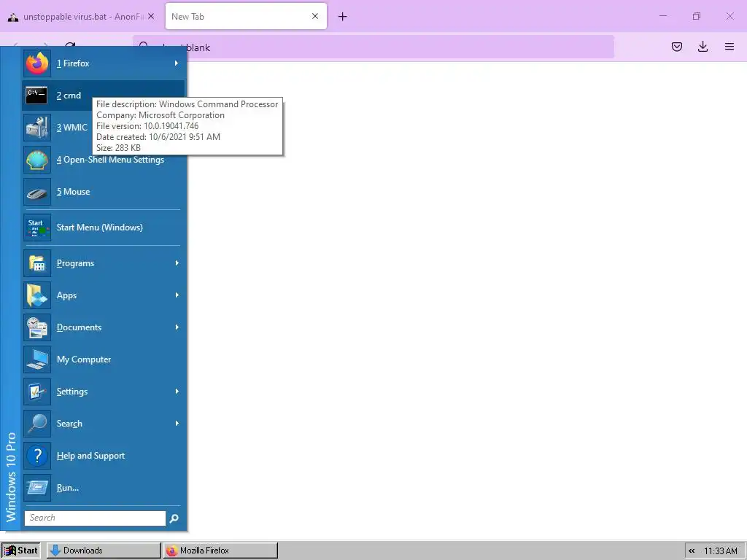
Task: Open Firefox hamburger application menu
Action: 729,47
